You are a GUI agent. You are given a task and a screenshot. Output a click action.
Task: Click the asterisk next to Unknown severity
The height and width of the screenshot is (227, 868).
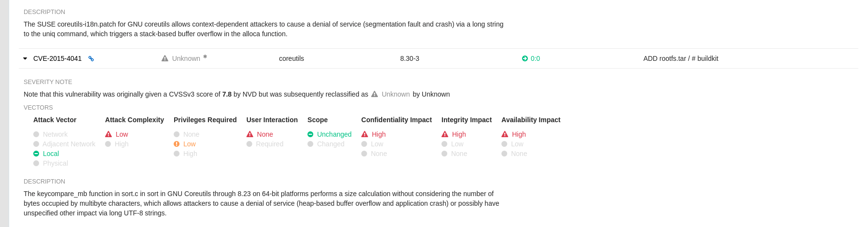(205, 57)
